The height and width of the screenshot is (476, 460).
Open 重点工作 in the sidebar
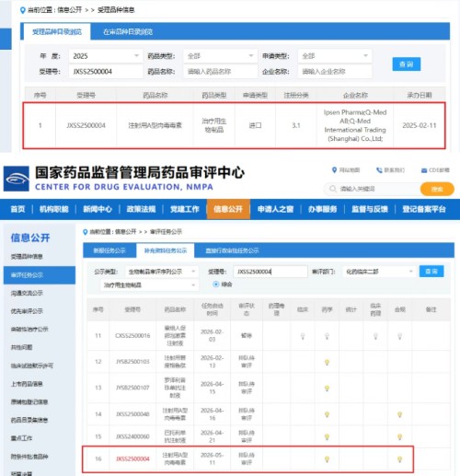pos(21,438)
